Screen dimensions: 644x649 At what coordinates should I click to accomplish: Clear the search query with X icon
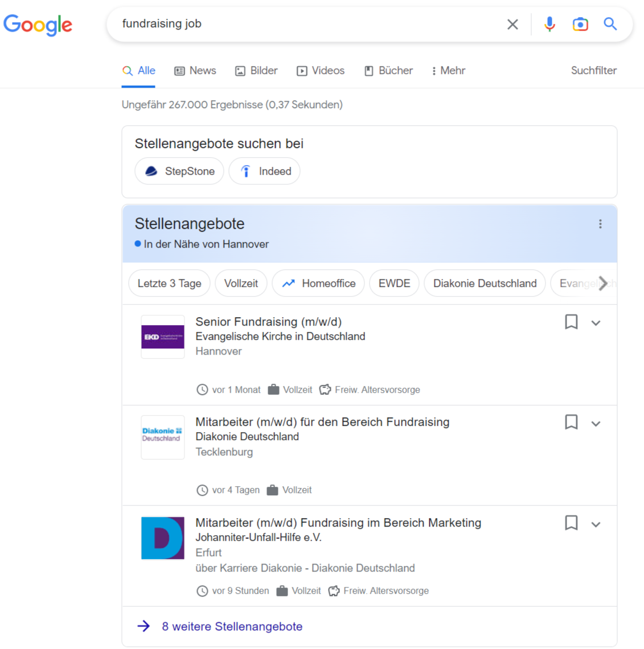[512, 24]
